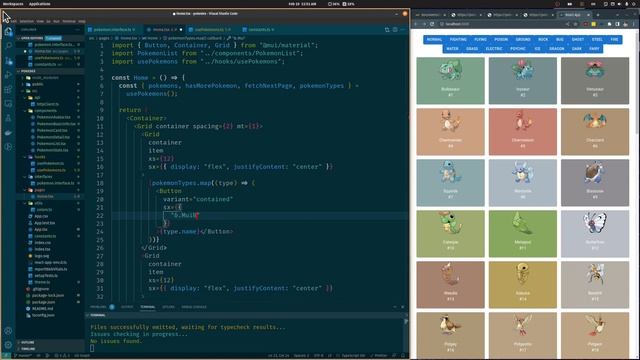640x360 pixels.
Task: Open the browser three-dot menu
Action: point(633,24)
